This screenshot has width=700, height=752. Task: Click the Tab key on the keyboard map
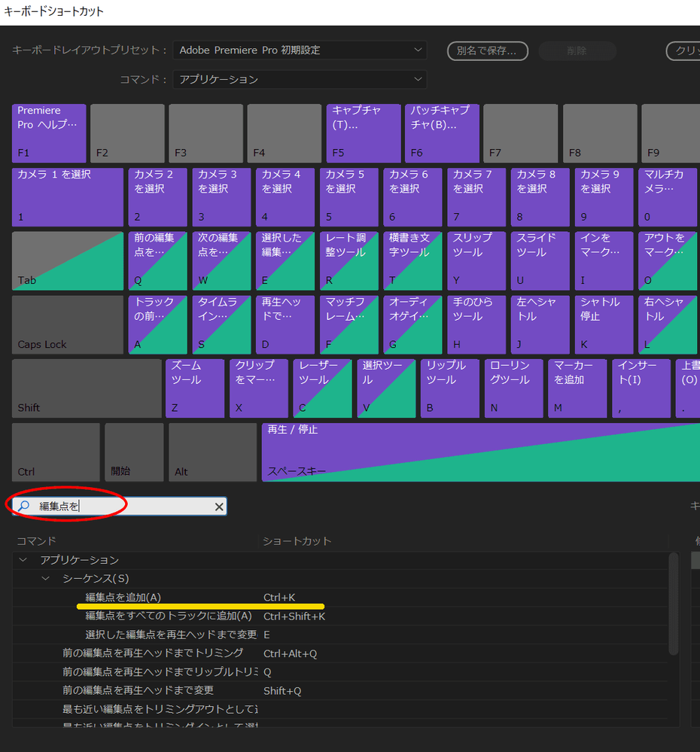point(68,261)
